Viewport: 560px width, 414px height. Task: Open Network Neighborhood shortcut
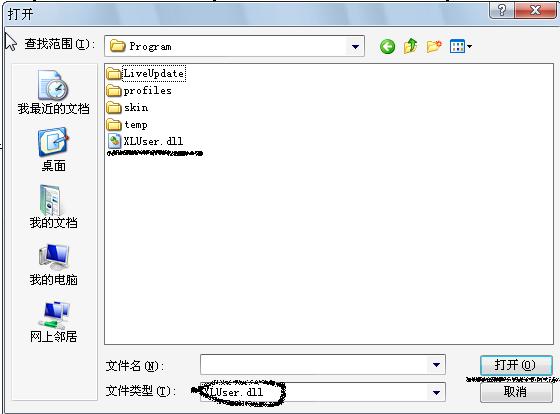point(54,321)
